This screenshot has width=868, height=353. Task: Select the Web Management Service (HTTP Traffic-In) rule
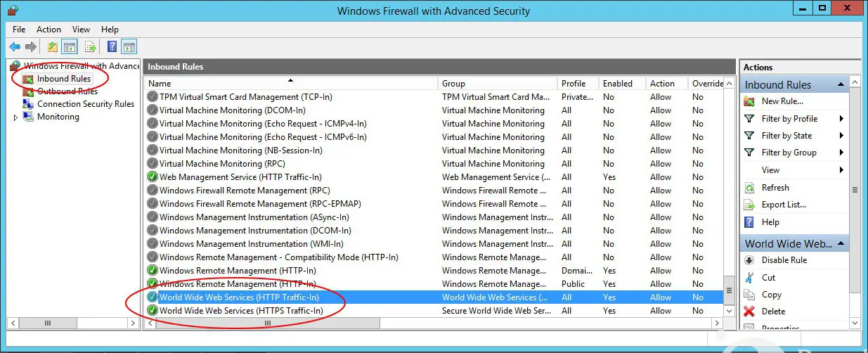tap(240, 177)
